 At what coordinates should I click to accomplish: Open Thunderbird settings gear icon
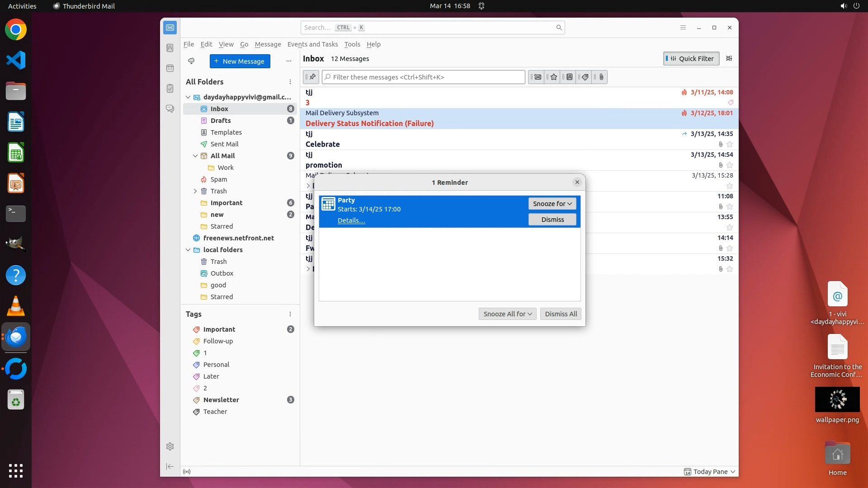point(170,446)
